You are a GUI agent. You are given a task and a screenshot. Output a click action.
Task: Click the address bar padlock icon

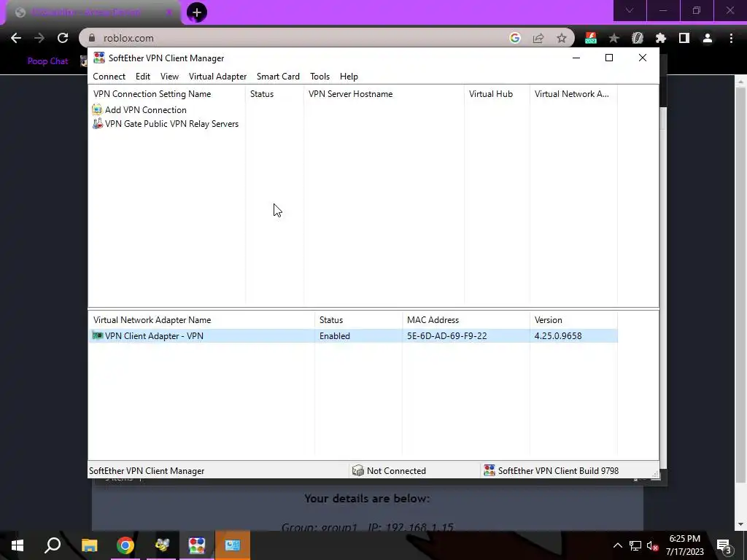93,38
